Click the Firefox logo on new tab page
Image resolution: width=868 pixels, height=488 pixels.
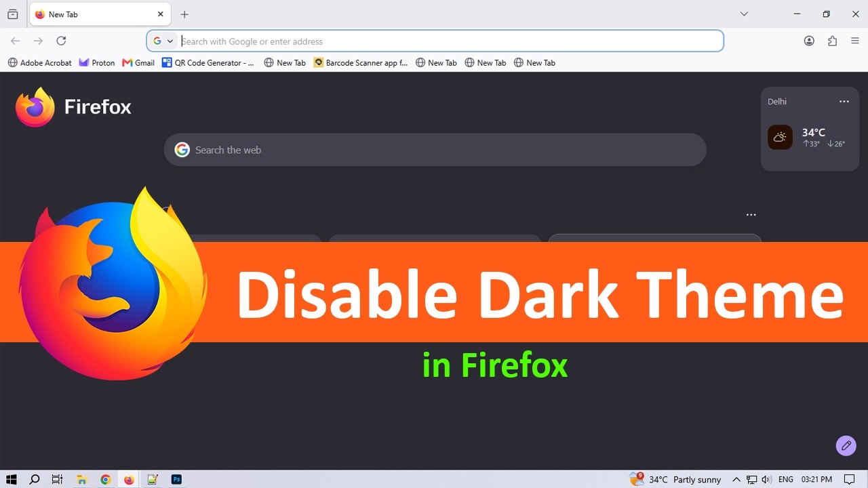point(73,107)
